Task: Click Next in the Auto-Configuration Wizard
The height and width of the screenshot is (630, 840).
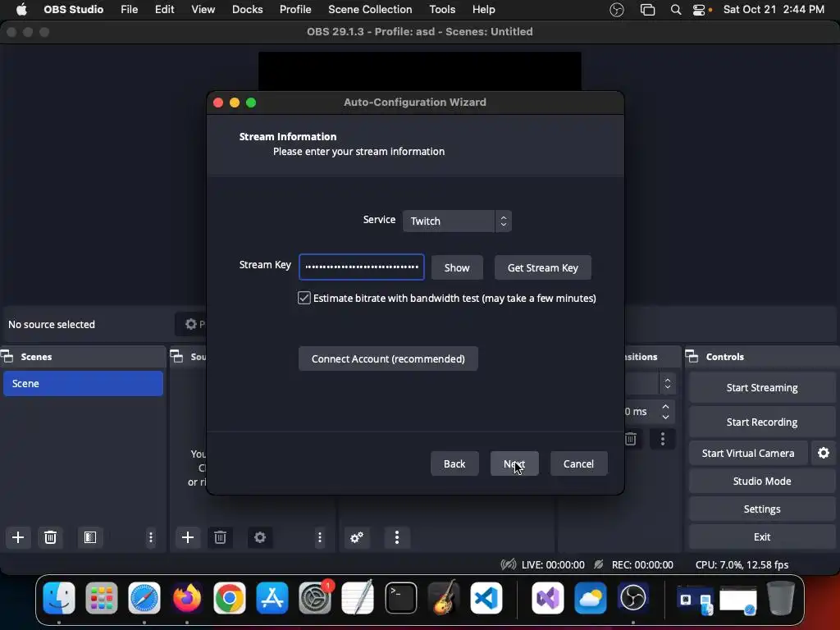Action: pyautogui.click(x=514, y=463)
